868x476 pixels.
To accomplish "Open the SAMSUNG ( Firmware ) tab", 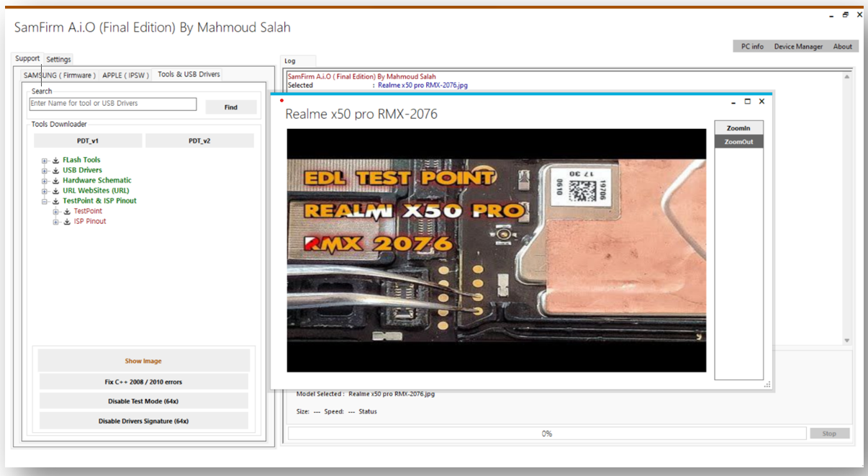I will pos(58,75).
